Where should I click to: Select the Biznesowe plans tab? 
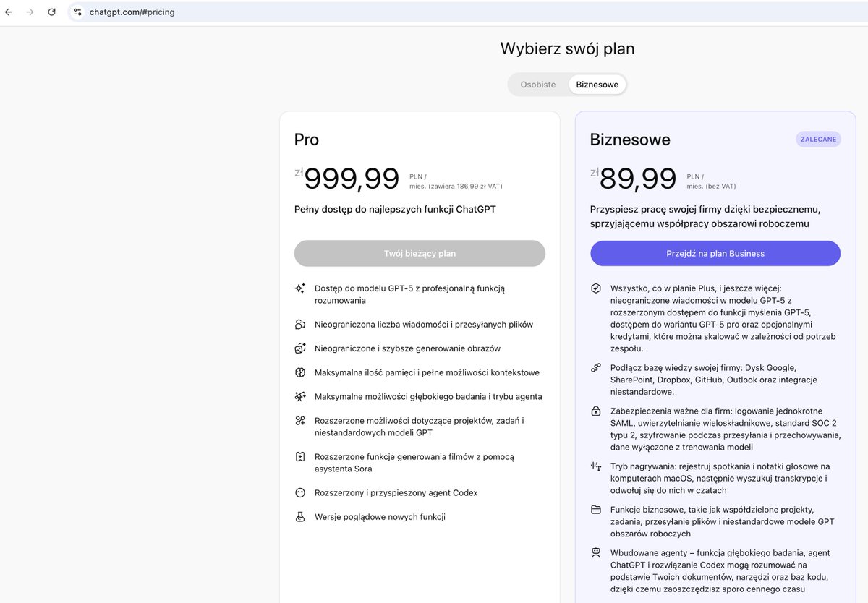(597, 85)
